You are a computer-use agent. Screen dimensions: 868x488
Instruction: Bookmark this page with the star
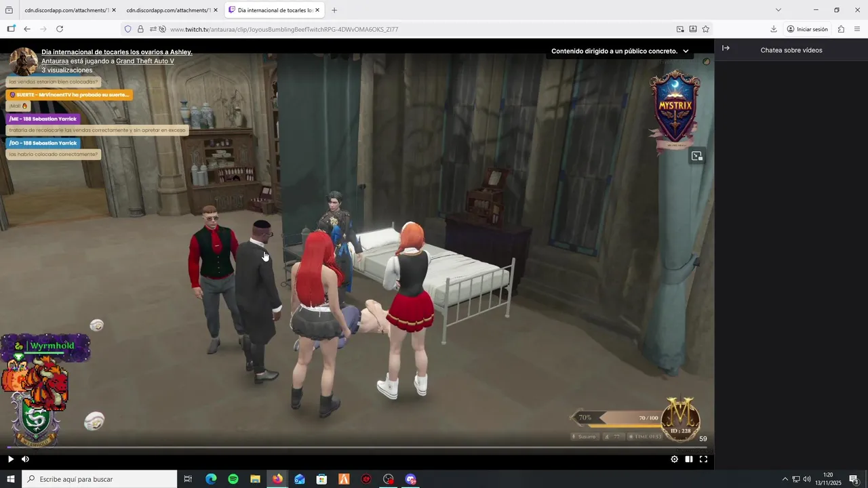(706, 29)
